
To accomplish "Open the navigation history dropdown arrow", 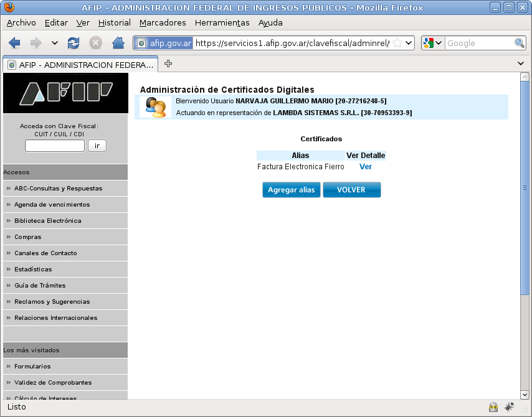I will pyautogui.click(x=55, y=43).
